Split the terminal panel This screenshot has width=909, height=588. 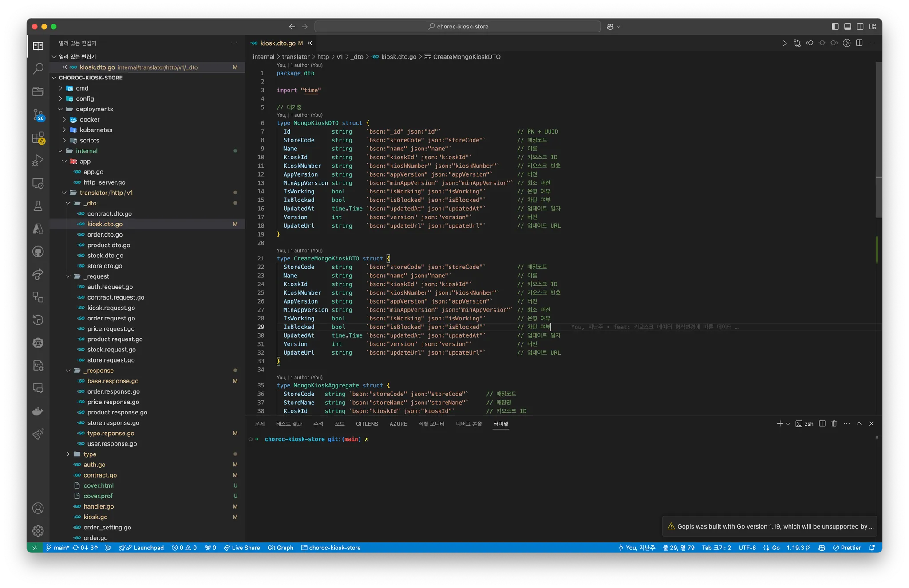(x=822, y=423)
